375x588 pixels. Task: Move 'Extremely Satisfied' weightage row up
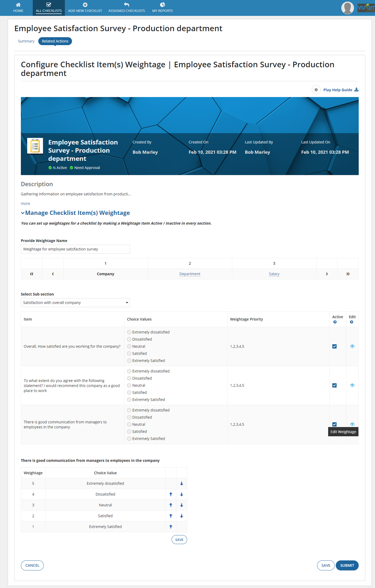point(171,526)
